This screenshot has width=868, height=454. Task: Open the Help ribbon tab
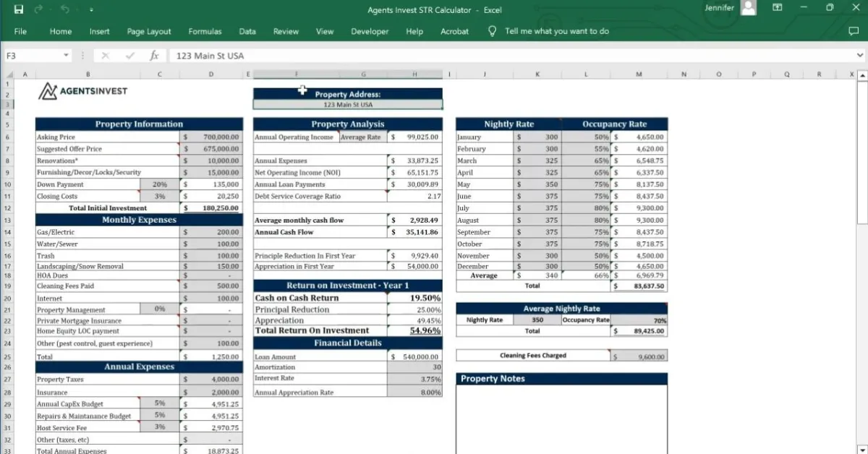click(414, 32)
